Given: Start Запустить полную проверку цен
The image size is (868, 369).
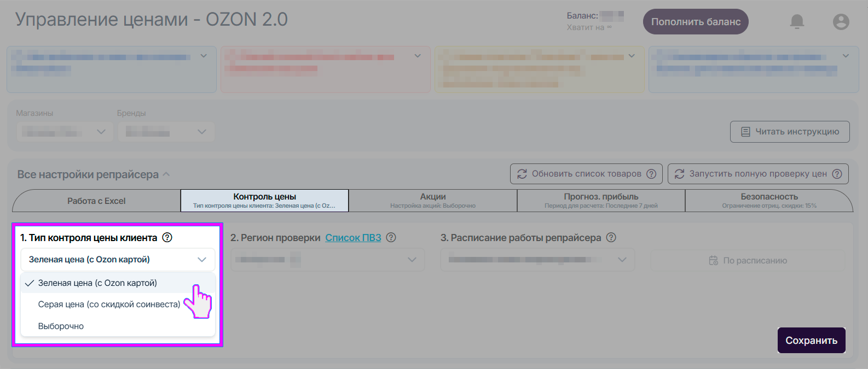Looking at the screenshot, I should 758,174.
